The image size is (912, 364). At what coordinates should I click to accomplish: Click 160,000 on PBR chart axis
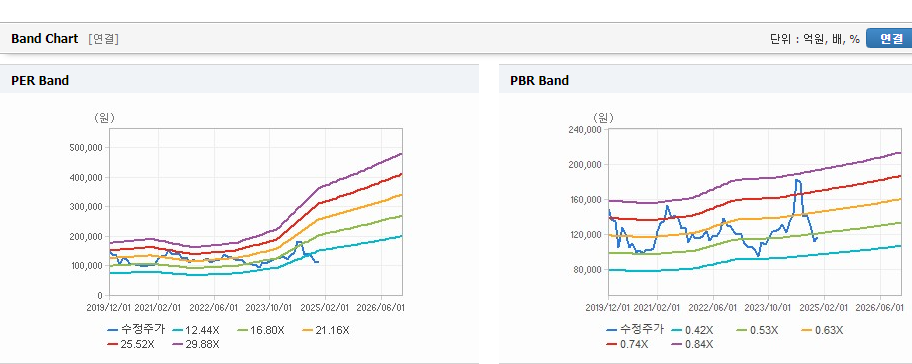(x=585, y=199)
